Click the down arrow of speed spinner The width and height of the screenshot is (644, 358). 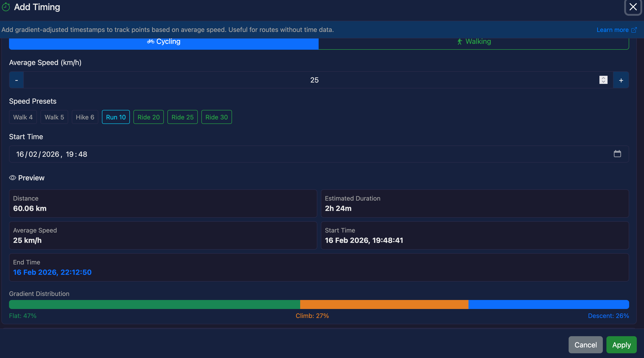603,82
